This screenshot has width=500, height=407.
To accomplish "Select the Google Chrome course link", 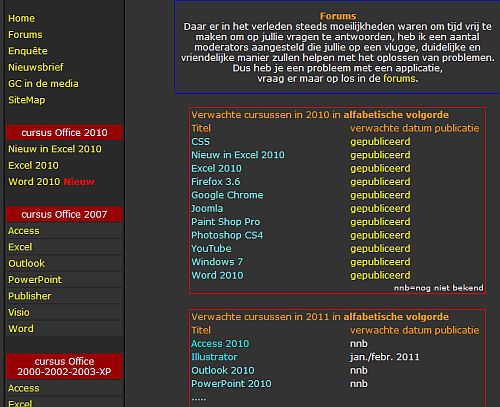I will click(x=227, y=195).
